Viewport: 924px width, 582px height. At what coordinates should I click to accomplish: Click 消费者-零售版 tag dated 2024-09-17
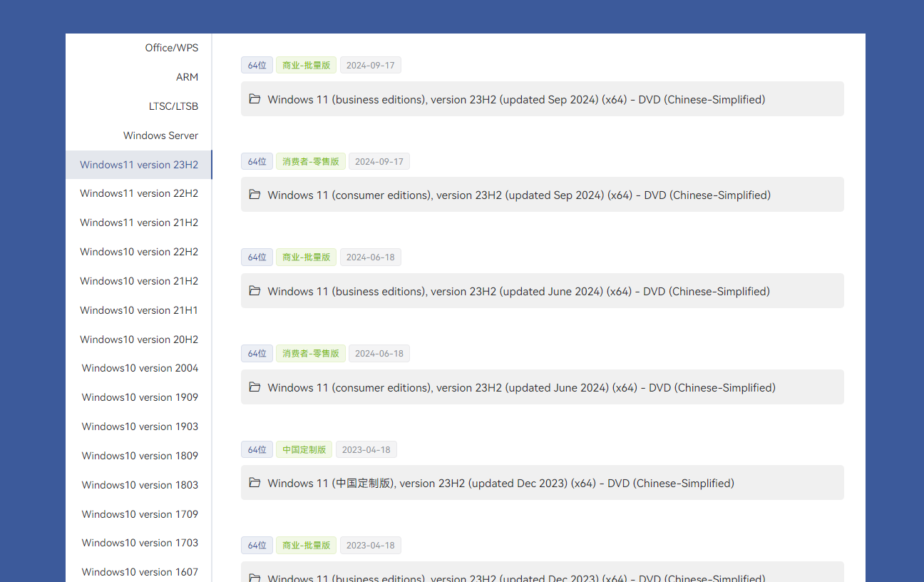[x=311, y=162]
